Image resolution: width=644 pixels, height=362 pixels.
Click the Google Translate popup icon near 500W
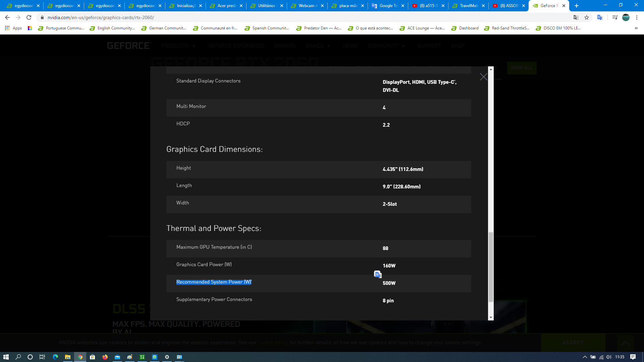click(378, 274)
